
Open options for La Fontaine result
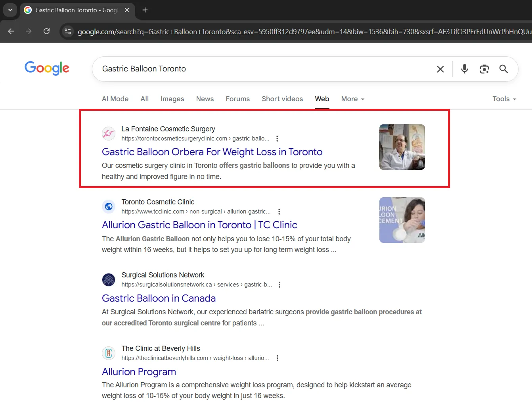pyautogui.click(x=277, y=139)
